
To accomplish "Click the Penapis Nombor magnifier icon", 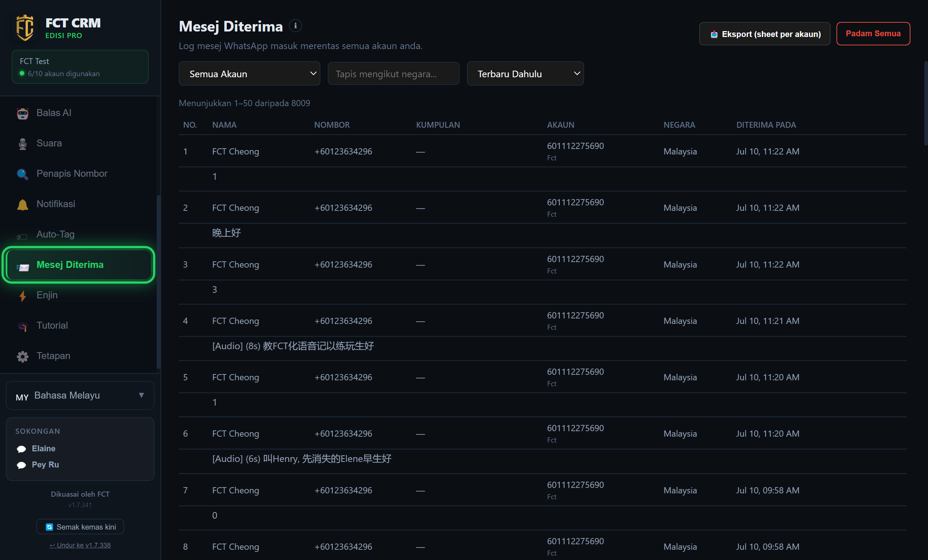I will 23,174.
